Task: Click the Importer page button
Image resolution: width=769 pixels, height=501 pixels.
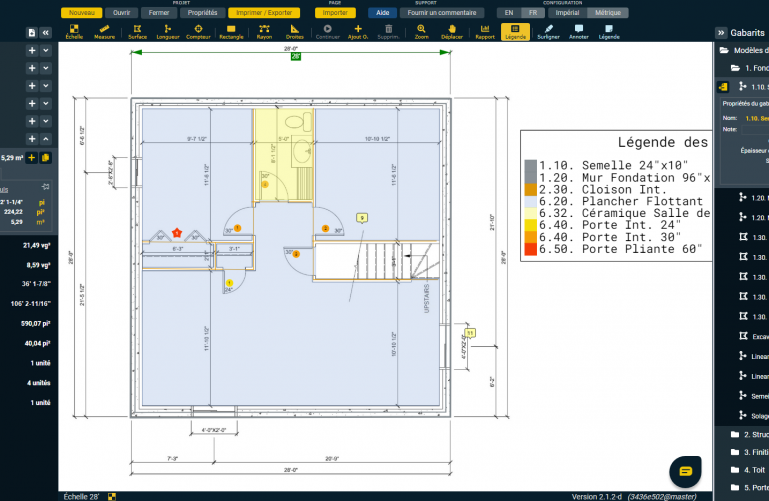Action: coord(335,13)
